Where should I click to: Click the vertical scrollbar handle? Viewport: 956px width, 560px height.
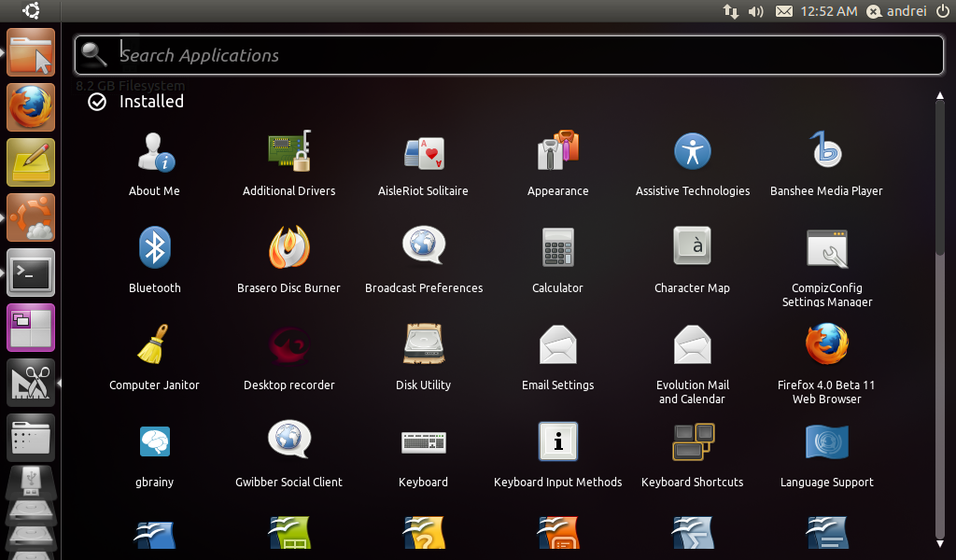939,176
